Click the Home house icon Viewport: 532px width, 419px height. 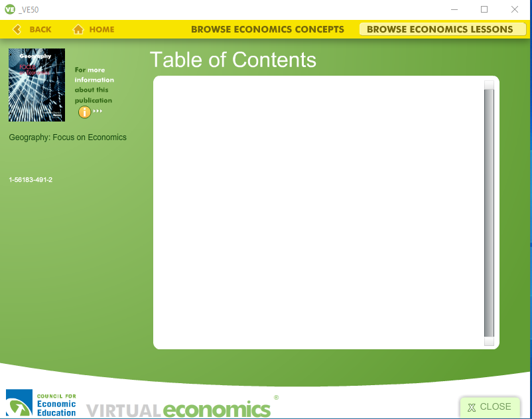(x=78, y=29)
